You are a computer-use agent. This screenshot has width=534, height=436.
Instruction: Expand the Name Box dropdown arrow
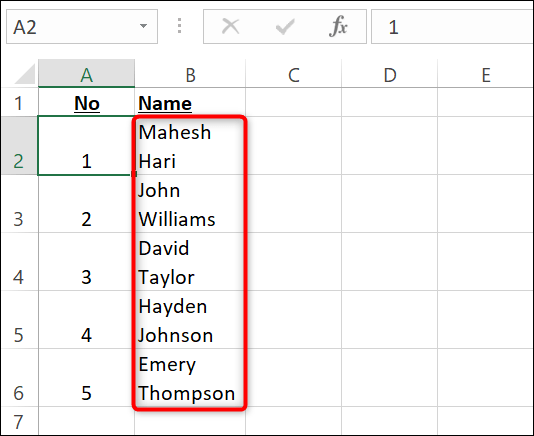(x=143, y=26)
